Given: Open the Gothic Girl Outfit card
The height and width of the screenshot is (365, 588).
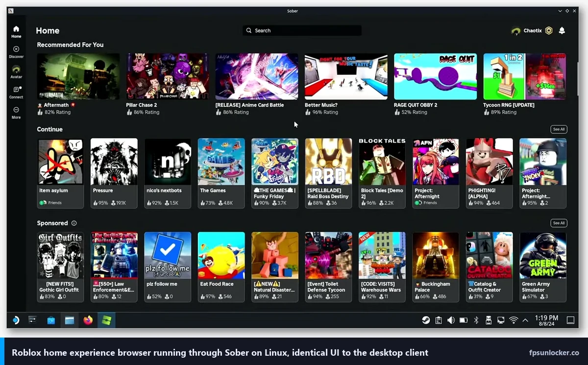Looking at the screenshot, I should pos(60,267).
